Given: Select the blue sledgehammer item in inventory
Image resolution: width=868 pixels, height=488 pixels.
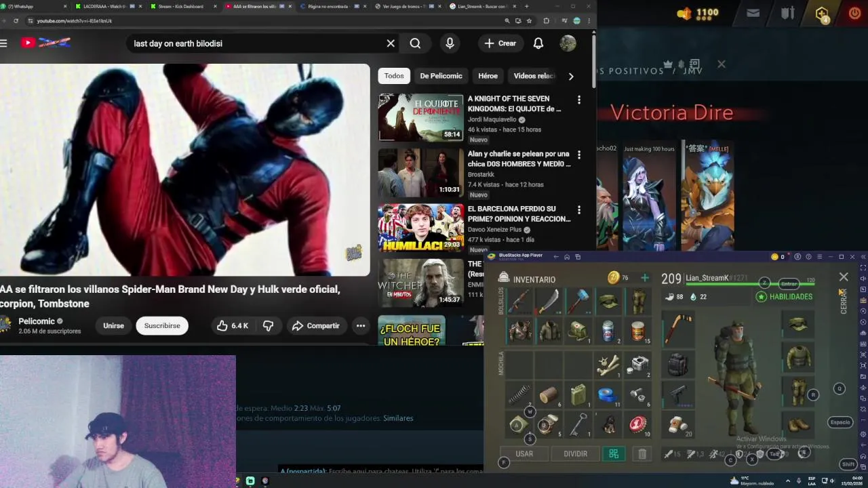Looking at the screenshot, I should 579,302.
